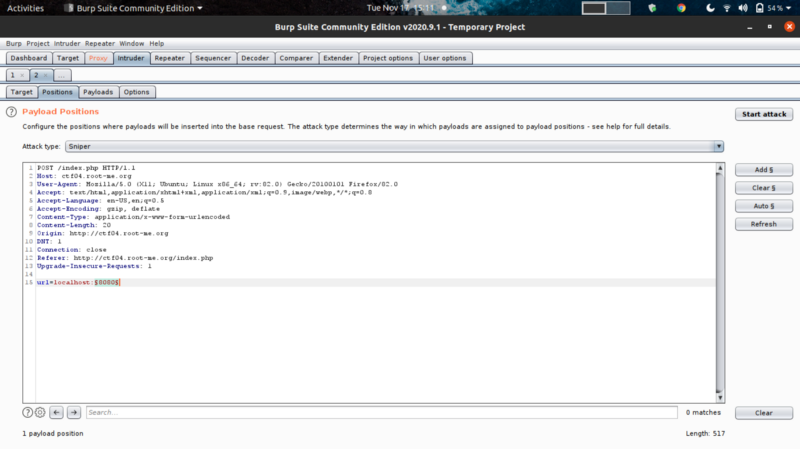Open new Intruder tab with ellipsis
The width and height of the screenshot is (800, 449).
click(x=62, y=76)
